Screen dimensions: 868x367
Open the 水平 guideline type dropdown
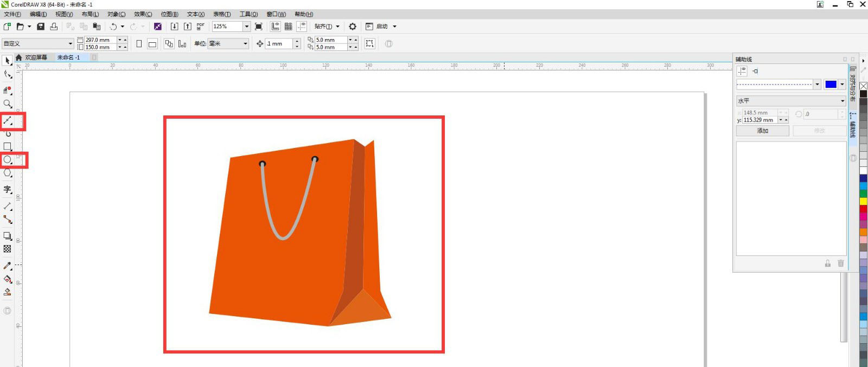(x=791, y=101)
